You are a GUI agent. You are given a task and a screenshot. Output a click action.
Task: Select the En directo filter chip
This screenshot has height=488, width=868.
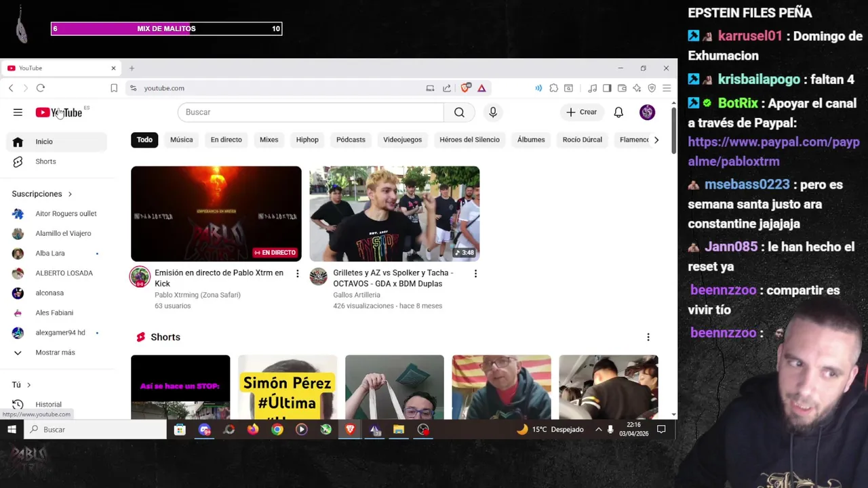tap(226, 140)
